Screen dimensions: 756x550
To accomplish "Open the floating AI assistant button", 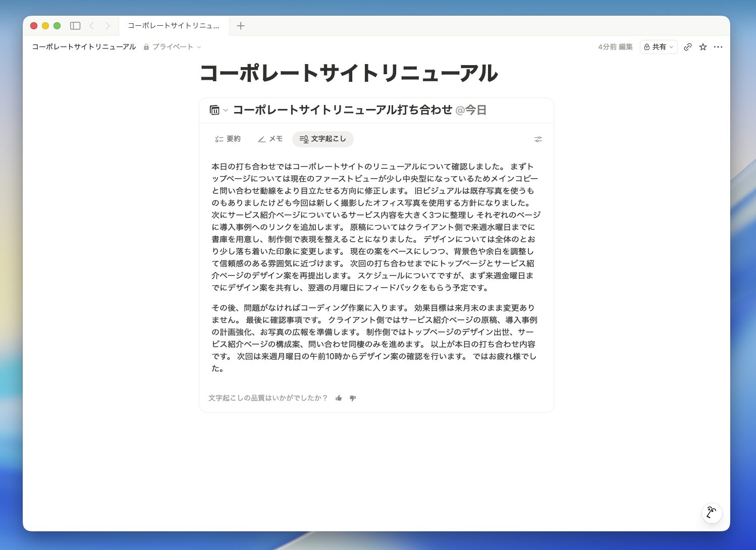I will (712, 513).
